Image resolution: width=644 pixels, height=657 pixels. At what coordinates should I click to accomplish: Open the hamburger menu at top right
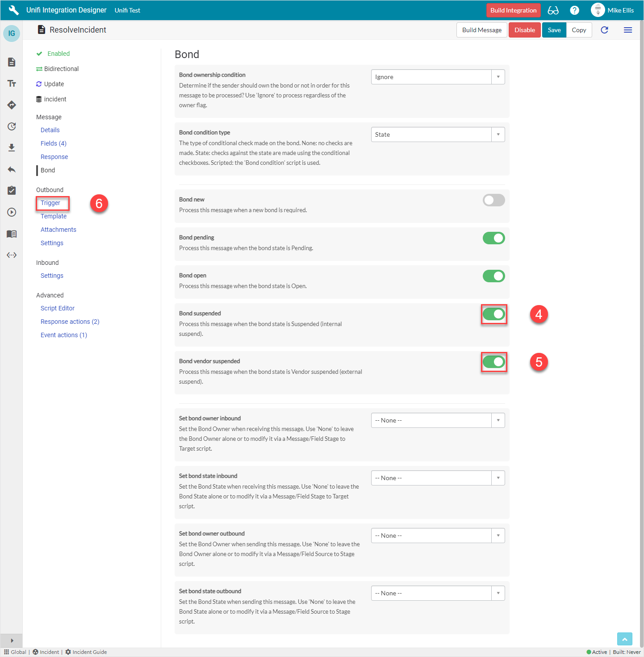coord(628,30)
